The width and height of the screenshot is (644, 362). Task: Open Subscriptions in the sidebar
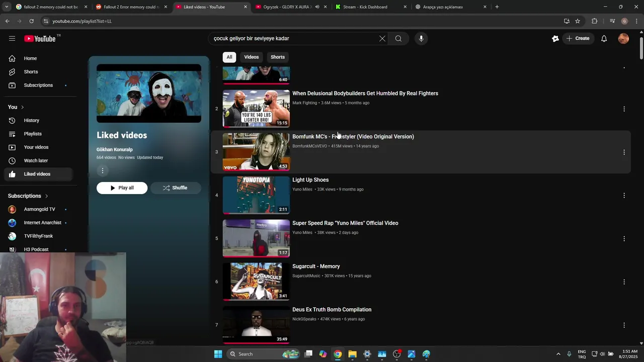[x=38, y=85]
